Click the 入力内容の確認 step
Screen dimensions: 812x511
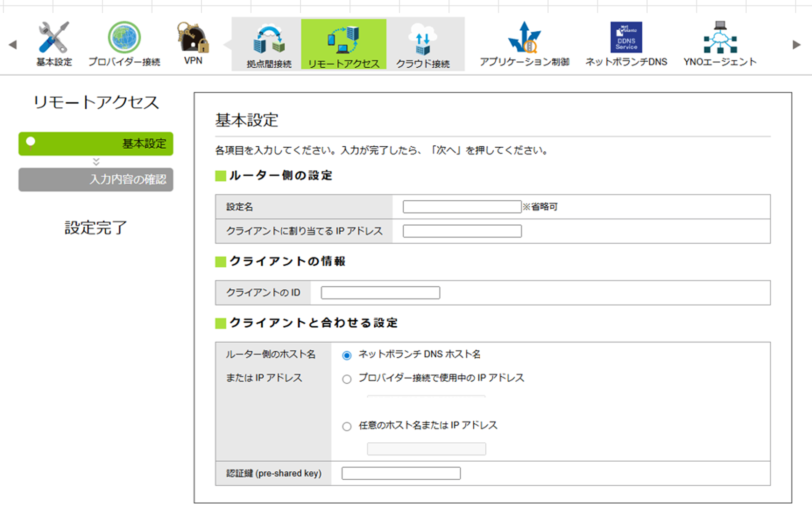pyautogui.click(x=96, y=179)
